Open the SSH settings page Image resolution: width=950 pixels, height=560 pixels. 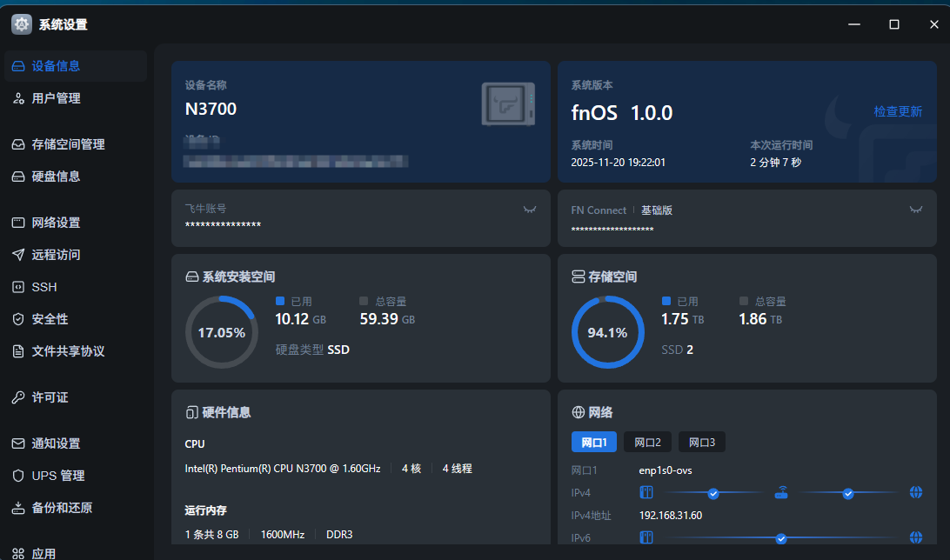pos(75,287)
